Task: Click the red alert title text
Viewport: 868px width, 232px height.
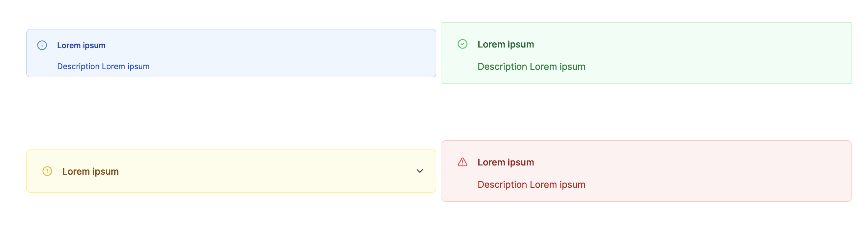Action: pos(505,162)
